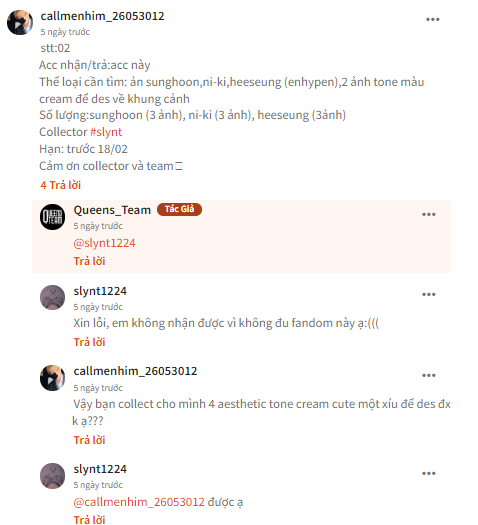
Task: Open the three-dots menu on the Queens_Team reply
Action: [x=428, y=214]
